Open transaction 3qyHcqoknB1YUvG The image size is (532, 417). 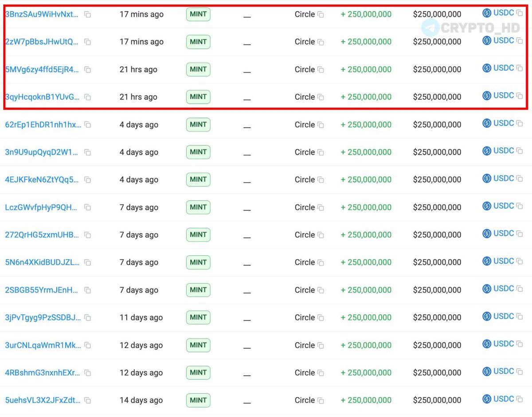coord(43,97)
